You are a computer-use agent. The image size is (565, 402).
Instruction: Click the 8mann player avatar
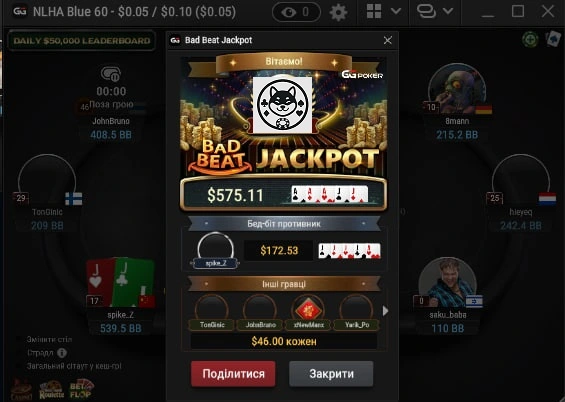[x=457, y=88]
